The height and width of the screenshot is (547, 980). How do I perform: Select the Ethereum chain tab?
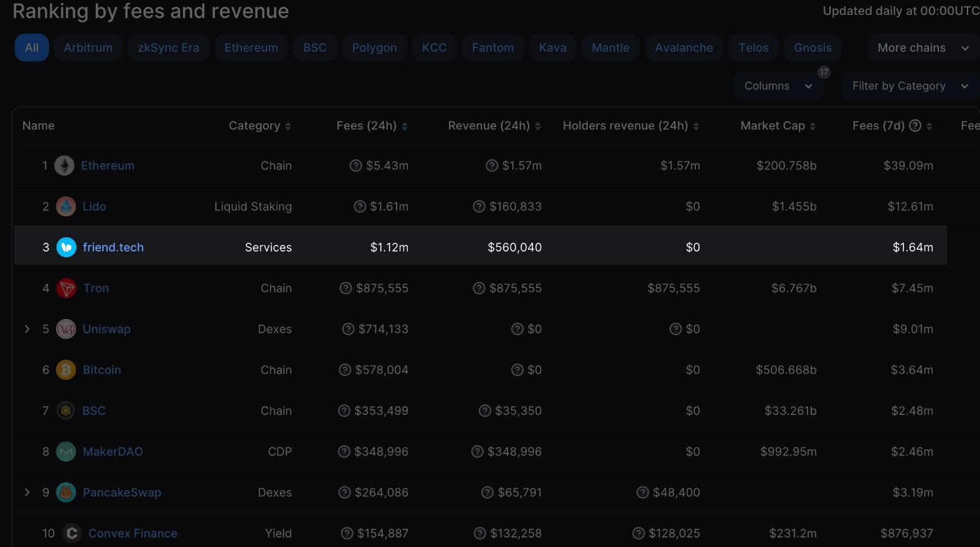[251, 48]
